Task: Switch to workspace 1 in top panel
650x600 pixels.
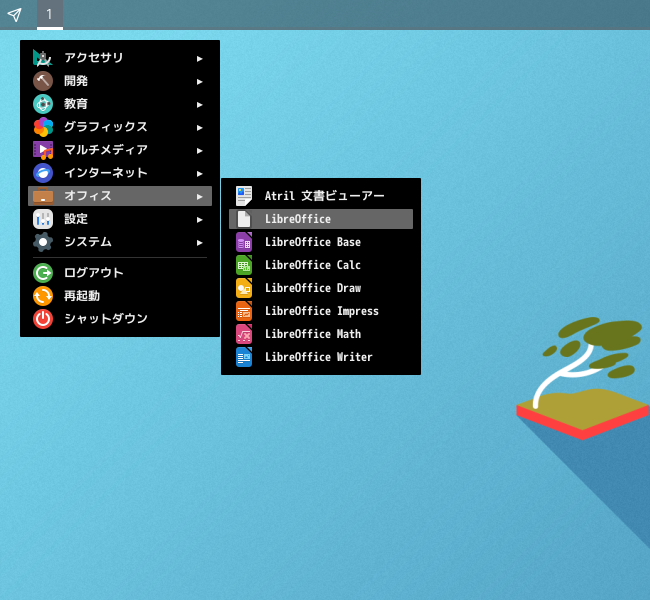Action: click(x=49, y=14)
